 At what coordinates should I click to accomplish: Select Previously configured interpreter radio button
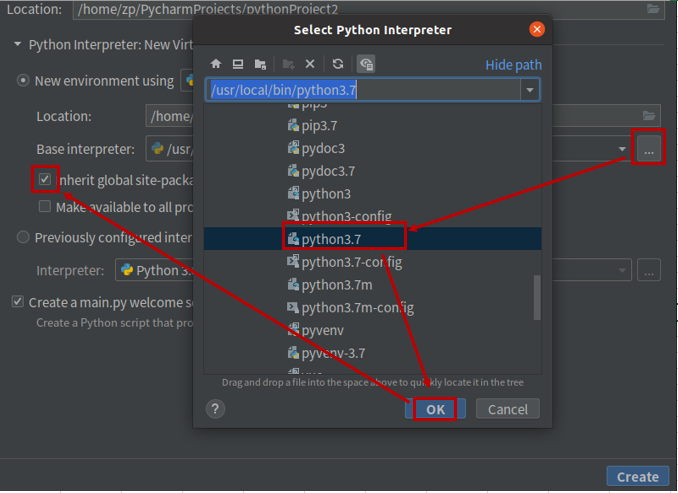23,237
